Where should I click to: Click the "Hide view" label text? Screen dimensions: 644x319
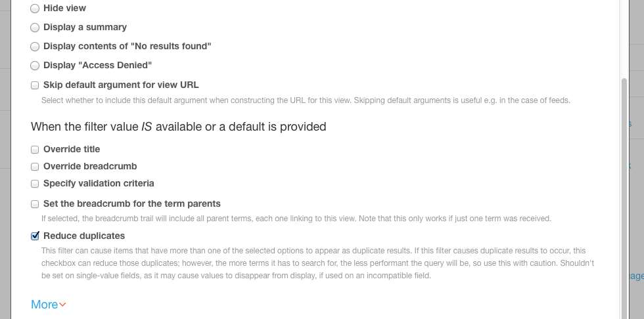click(64, 9)
